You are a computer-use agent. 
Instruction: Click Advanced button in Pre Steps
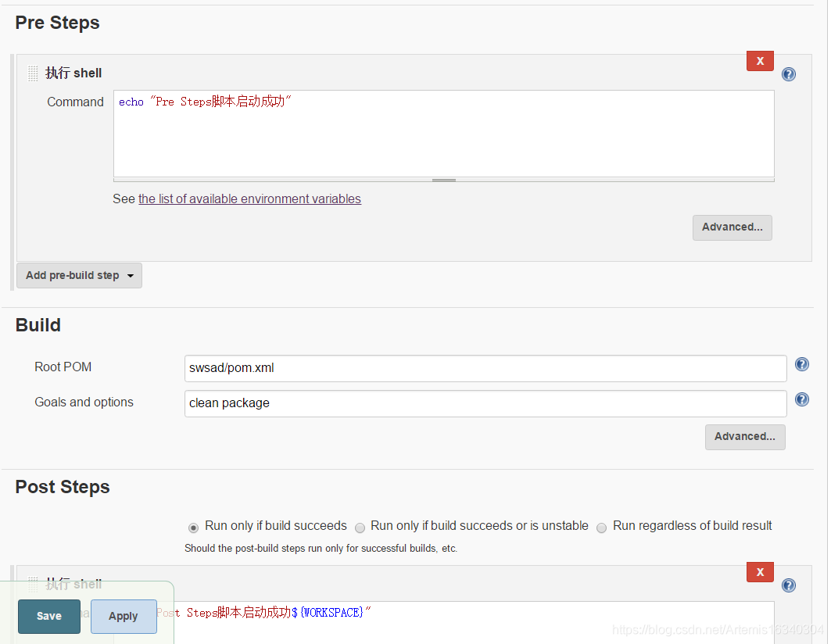click(x=732, y=227)
